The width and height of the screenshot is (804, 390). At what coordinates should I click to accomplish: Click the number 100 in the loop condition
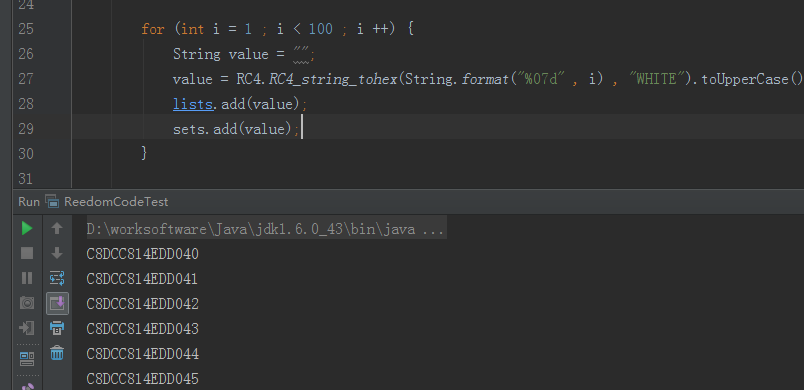click(x=321, y=29)
